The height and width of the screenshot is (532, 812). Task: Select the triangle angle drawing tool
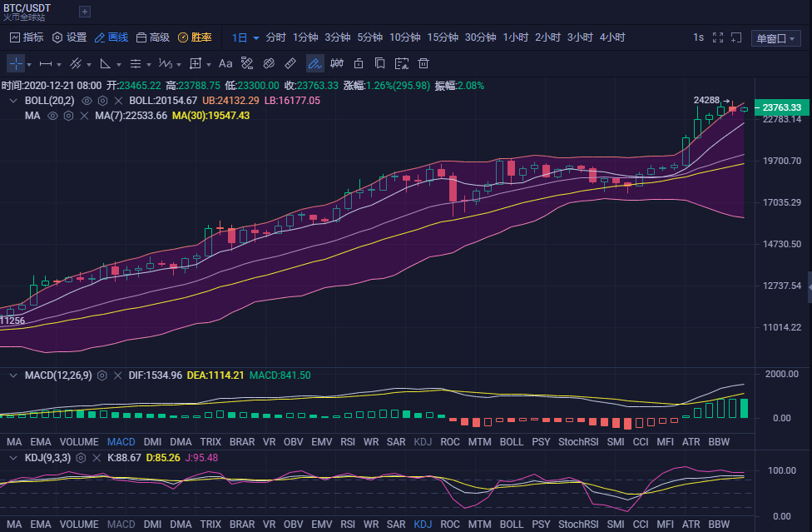[x=105, y=63]
